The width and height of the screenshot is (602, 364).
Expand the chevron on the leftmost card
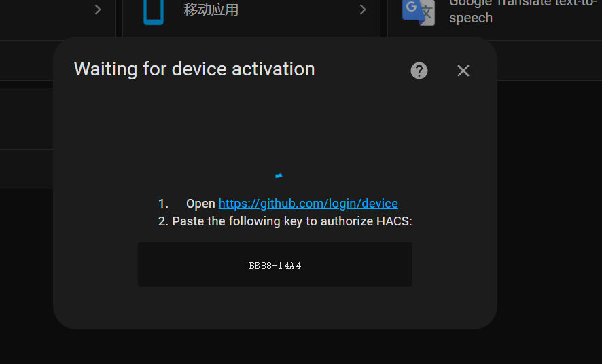coord(98,10)
